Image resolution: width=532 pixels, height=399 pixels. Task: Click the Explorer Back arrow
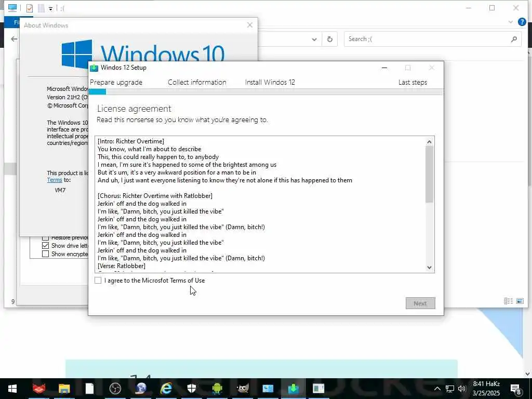coord(14,39)
